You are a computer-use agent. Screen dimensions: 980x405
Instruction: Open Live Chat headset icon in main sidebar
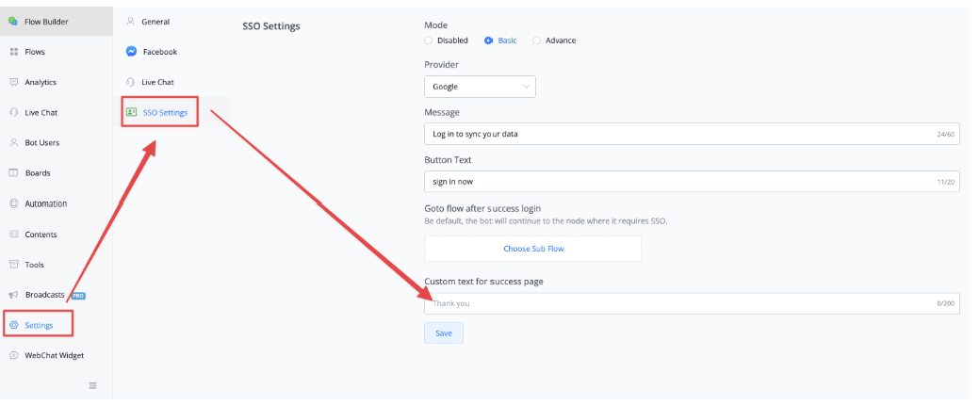(13, 112)
